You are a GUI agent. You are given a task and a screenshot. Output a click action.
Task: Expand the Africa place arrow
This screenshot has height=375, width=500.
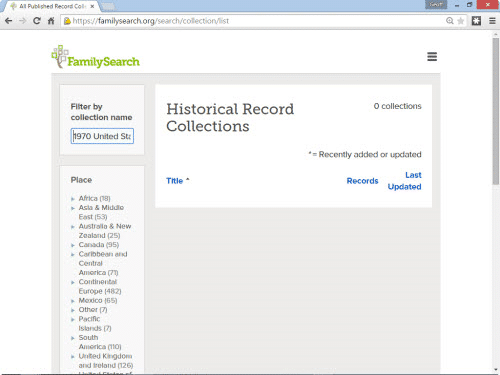(x=73, y=199)
